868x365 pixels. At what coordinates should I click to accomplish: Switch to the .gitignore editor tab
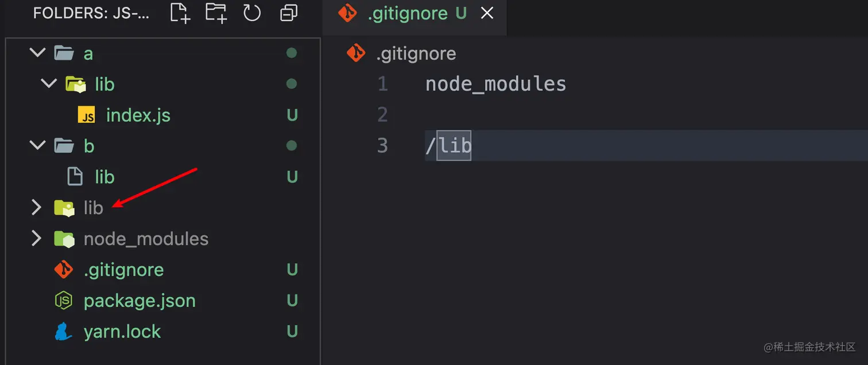tap(407, 14)
